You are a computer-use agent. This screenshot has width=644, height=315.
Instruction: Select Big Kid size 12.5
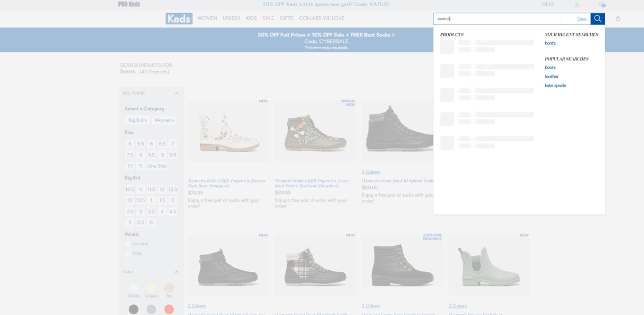click(x=173, y=189)
